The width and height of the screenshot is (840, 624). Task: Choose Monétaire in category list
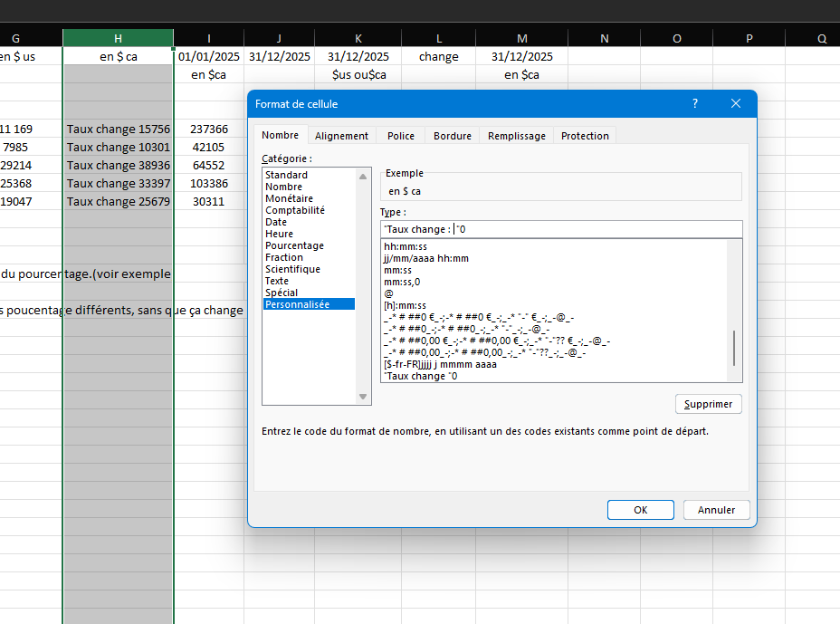click(x=289, y=198)
